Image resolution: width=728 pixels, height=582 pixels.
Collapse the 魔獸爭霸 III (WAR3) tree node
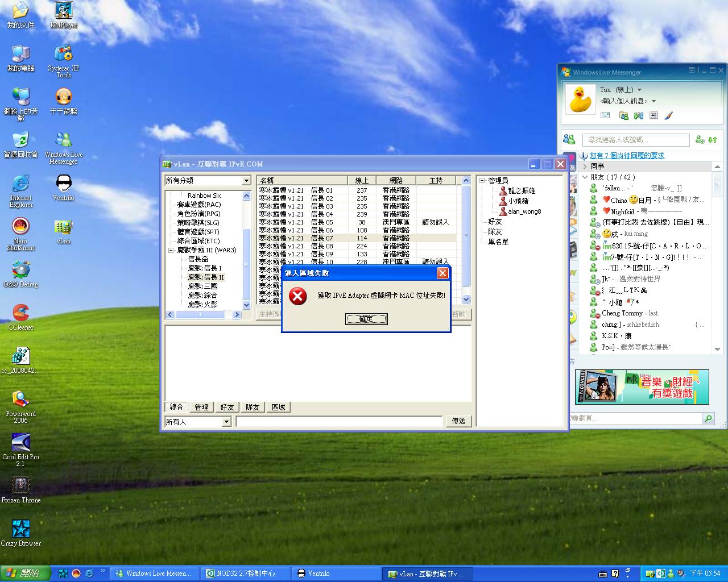171,250
